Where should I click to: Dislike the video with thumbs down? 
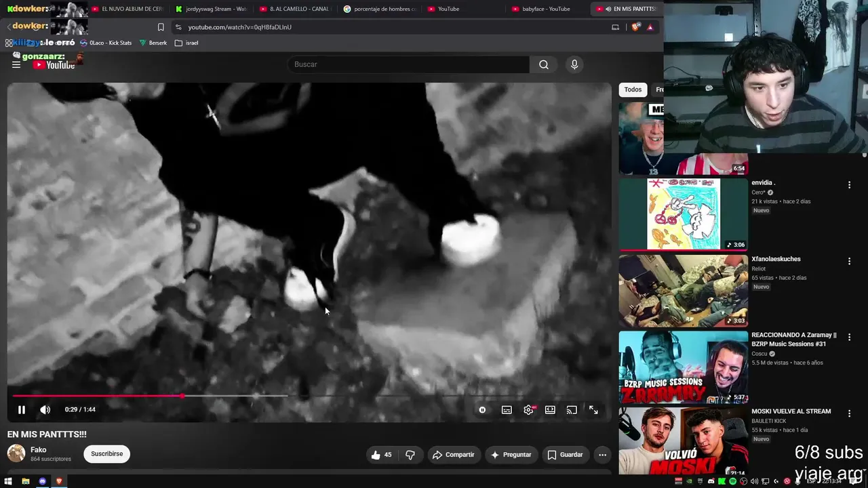coord(410,455)
